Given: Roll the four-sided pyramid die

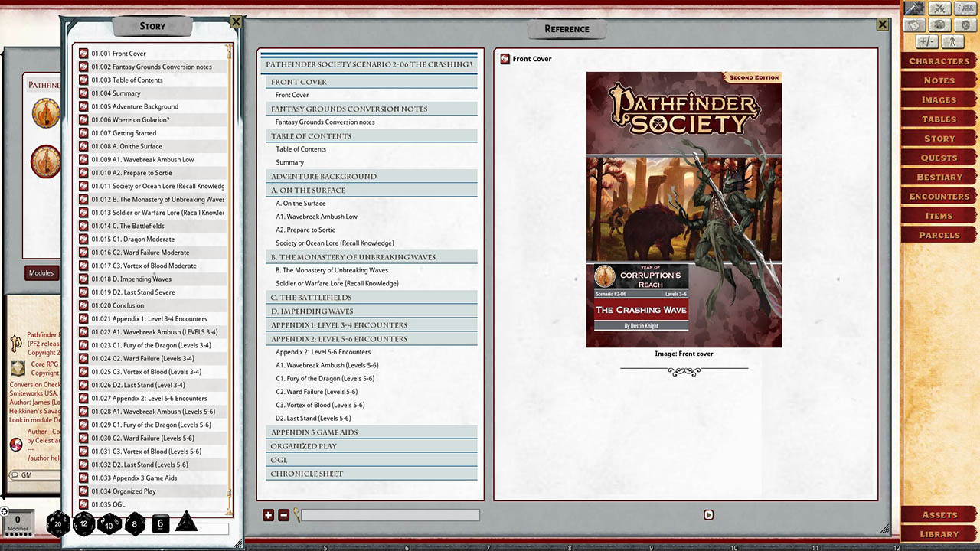Looking at the screenshot, I should [x=188, y=523].
